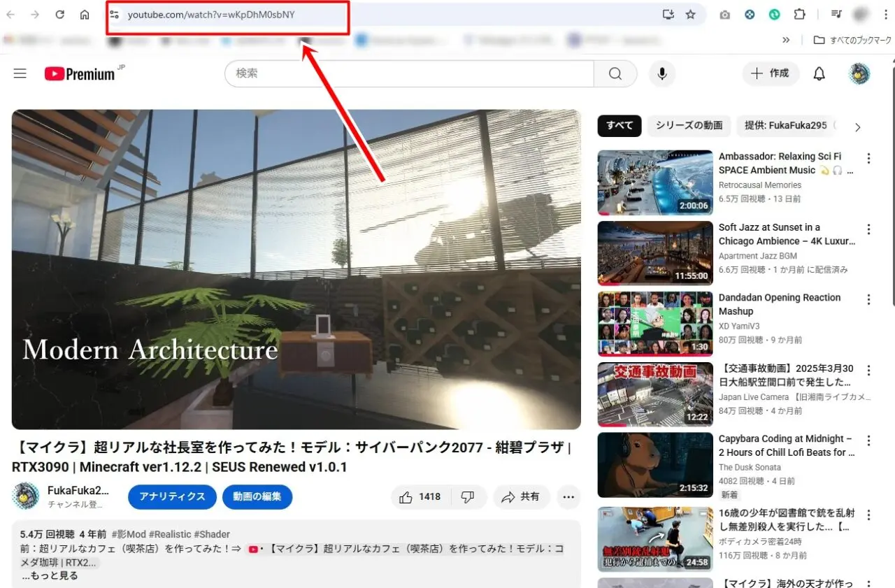The width and height of the screenshot is (895, 588).
Task: Select the シリーズの動画 filter chip
Action: click(689, 126)
